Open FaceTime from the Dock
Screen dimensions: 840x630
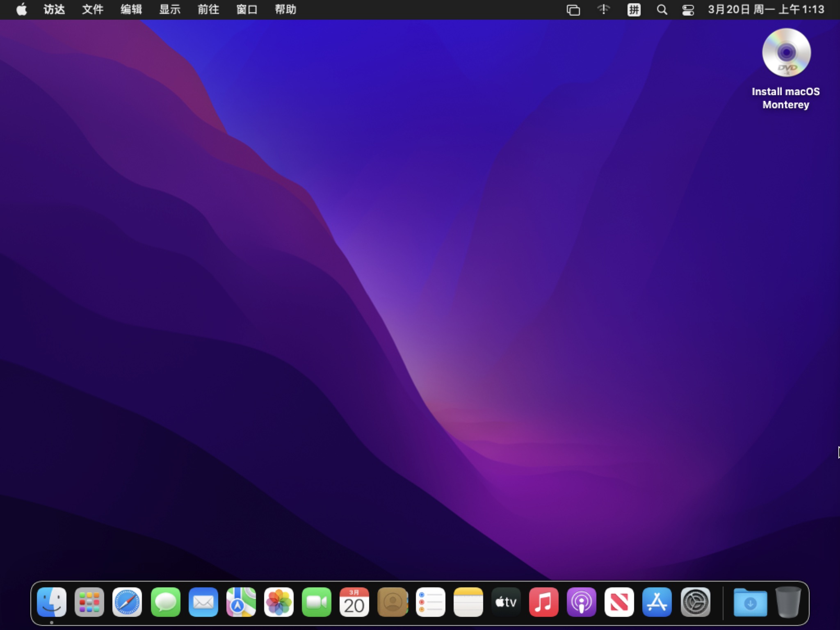point(317,603)
